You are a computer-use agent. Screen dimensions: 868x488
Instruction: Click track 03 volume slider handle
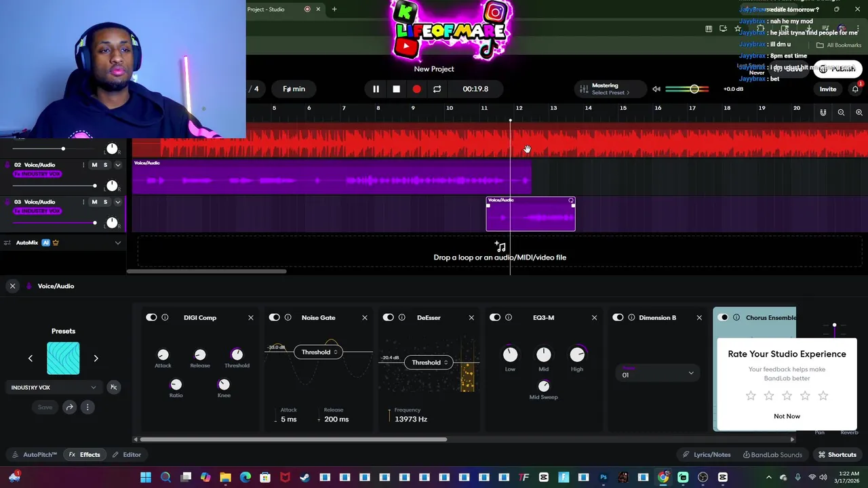pyautogui.click(x=95, y=222)
